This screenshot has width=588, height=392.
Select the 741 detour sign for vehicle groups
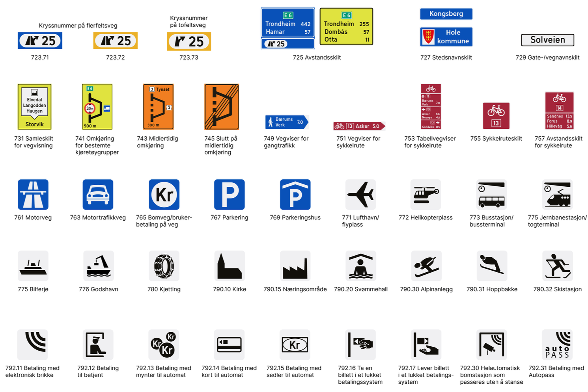pyautogui.click(x=97, y=106)
